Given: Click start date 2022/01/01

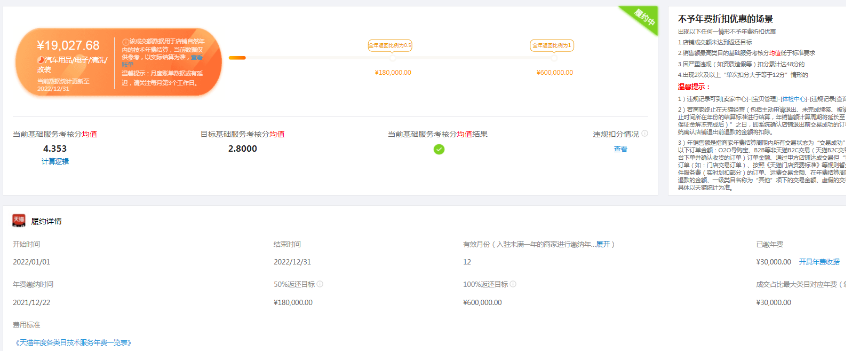Looking at the screenshot, I should [x=31, y=262].
